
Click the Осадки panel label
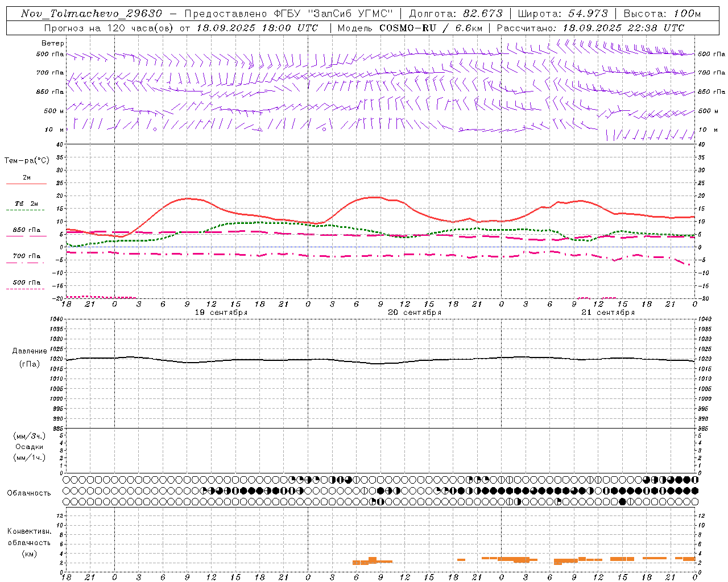[x=30, y=447]
